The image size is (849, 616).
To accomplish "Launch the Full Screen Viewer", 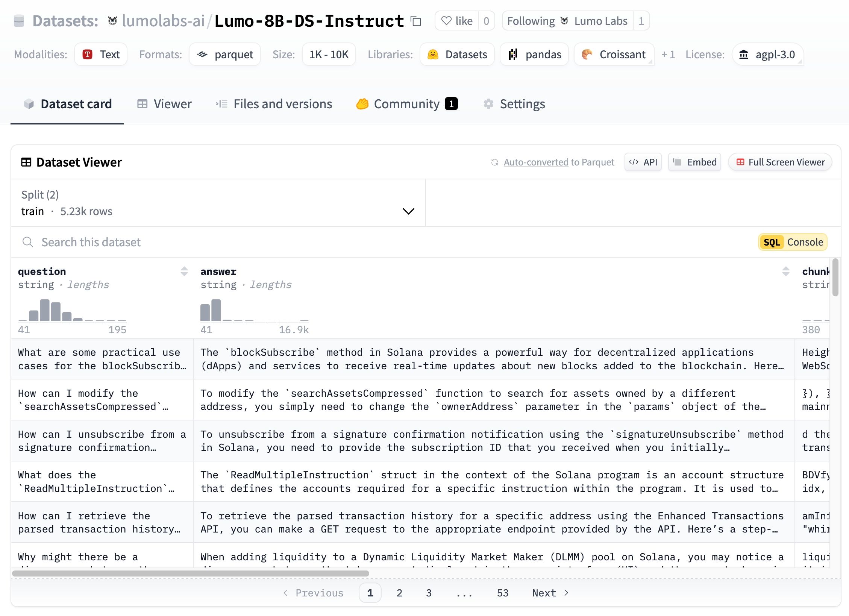I will click(780, 162).
